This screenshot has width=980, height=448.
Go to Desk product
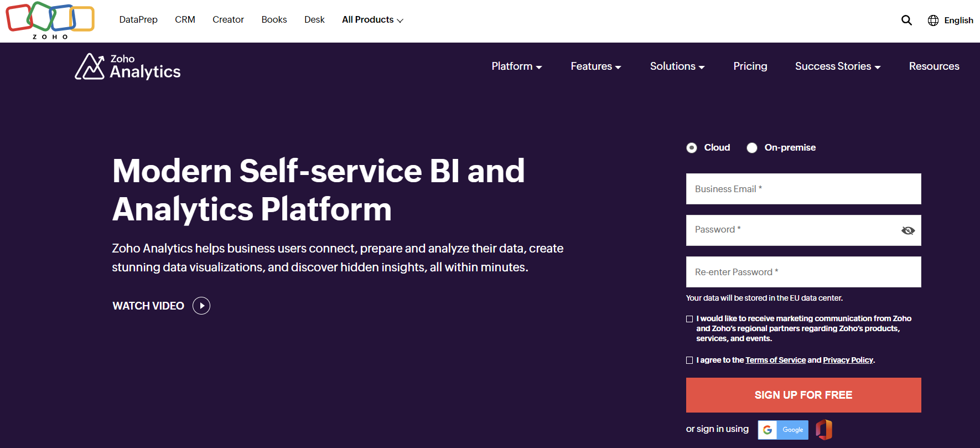[314, 20]
